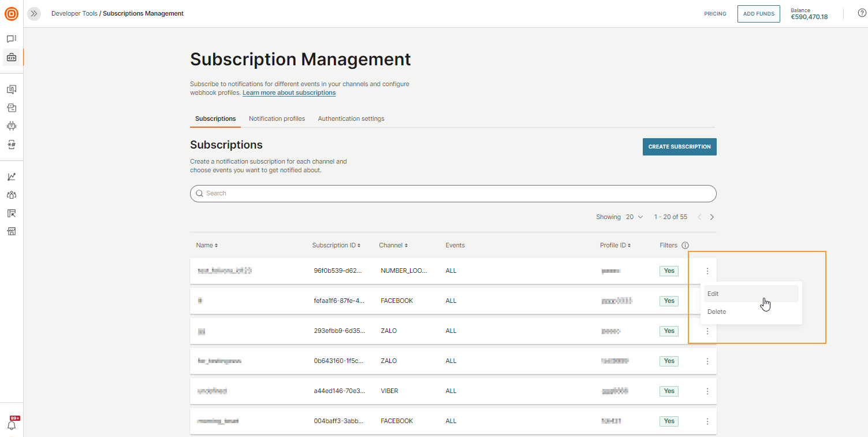868x437 pixels.
Task: Click the Yes filter badge on the VIBER row
Action: pyautogui.click(x=669, y=391)
